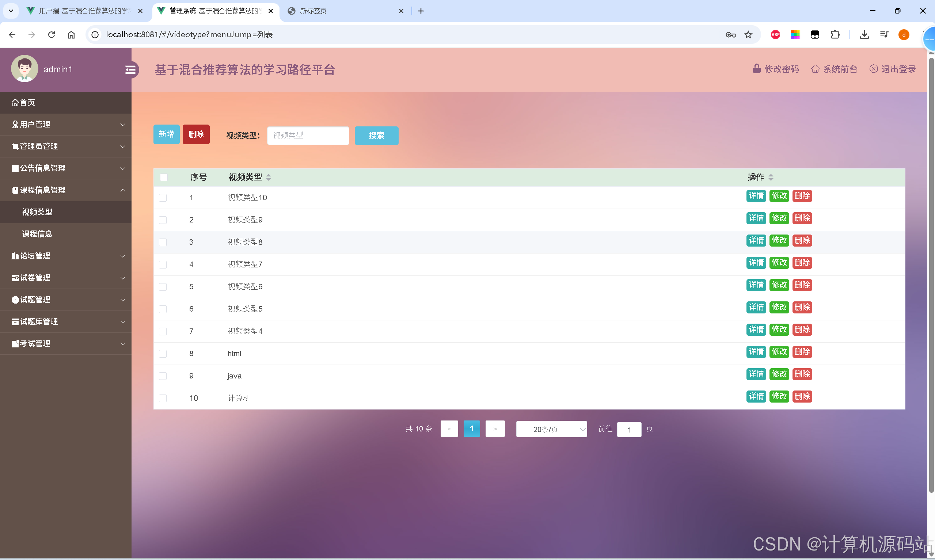Click the 视频类型 search input field
Viewport: 935px width, 560px height.
click(308, 136)
